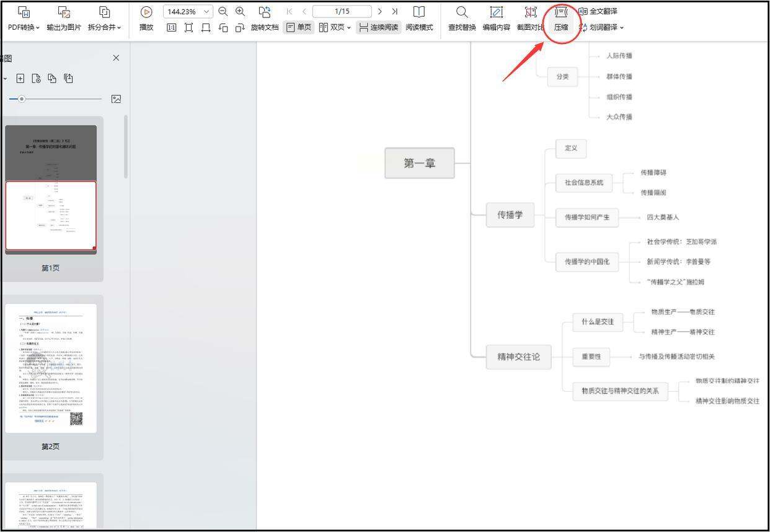The image size is (770, 532).
Task: Open the 查找替换 search tool
Action: click(x=462, y=19)
